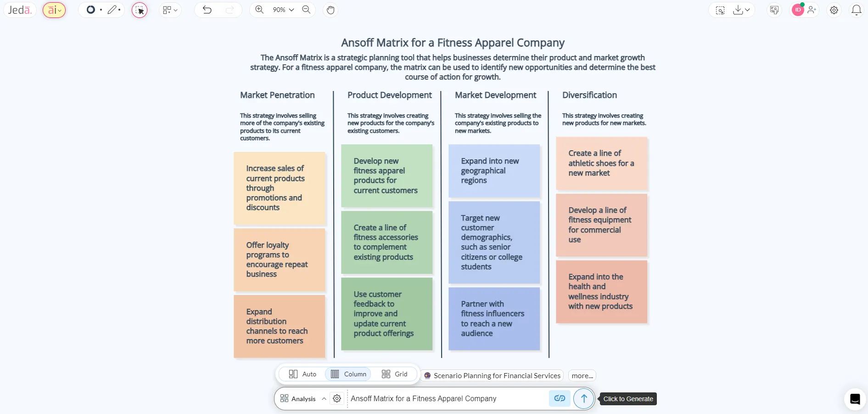Enable the Grid layout option
Screen dimensions: 868x414
tap(394, 374)
